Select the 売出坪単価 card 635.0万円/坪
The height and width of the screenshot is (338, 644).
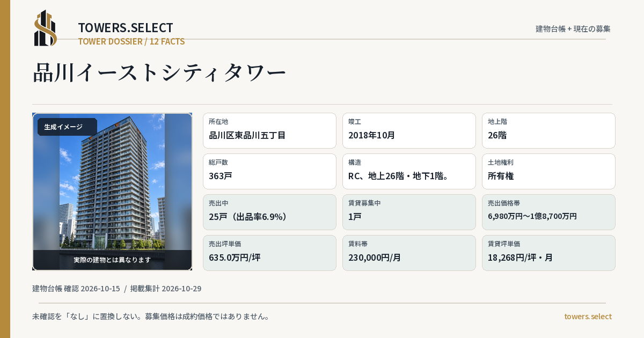269,253
